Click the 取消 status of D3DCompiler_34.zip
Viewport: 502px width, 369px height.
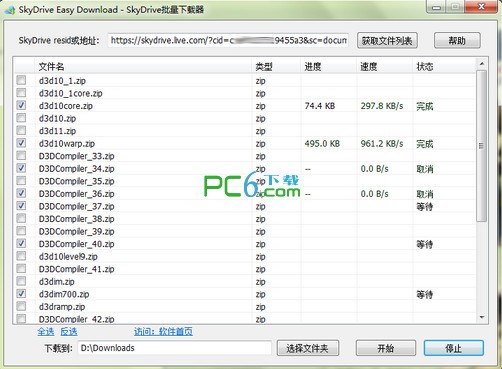pyautogui.click(x=425, y=169)
